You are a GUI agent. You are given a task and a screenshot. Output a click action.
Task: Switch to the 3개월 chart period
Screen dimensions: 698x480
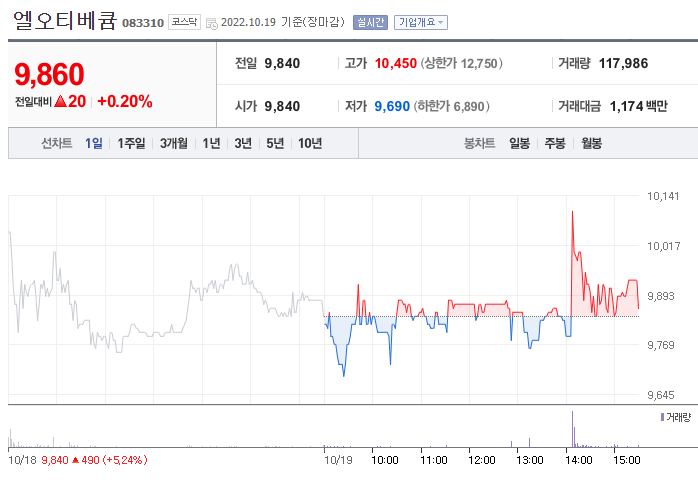pos(174,143)
